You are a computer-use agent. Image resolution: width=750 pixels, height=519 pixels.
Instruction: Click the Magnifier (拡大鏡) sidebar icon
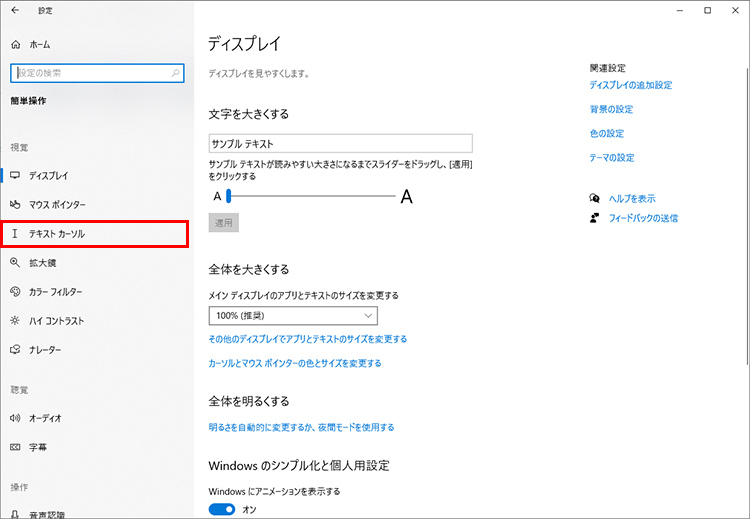pos(15,262)
